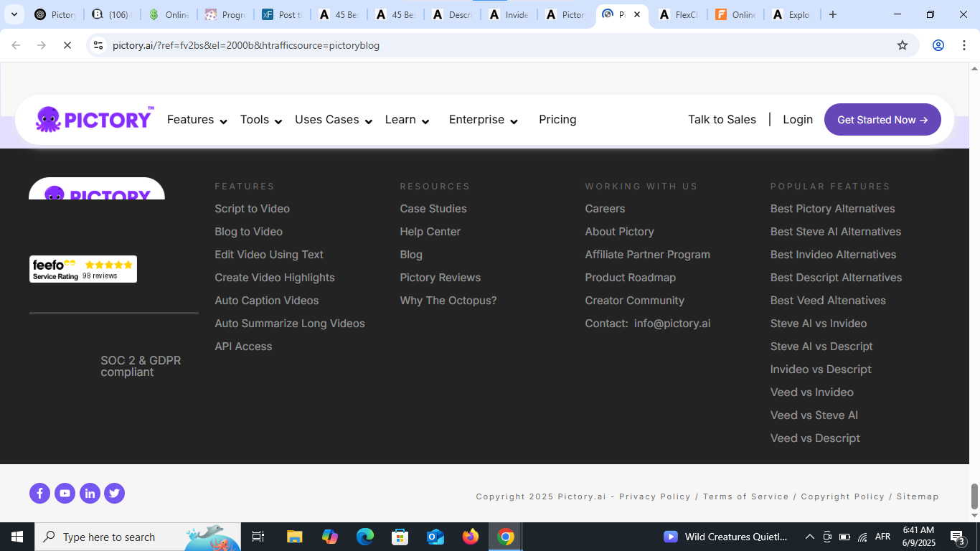This screenshot has height=551, width=980.
Task: Click the Get Started Now button
Action: click(x=882, y=120)
